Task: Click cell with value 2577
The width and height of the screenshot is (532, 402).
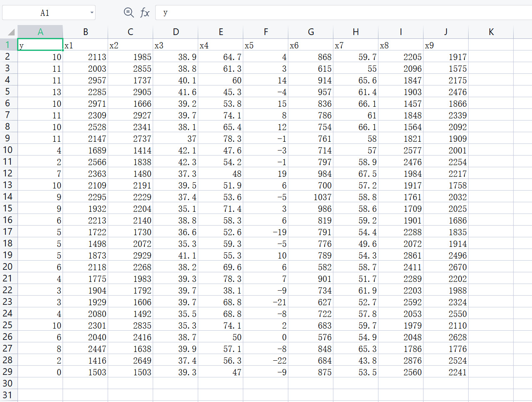Action: pyautogui.click(x=401, y=150)
